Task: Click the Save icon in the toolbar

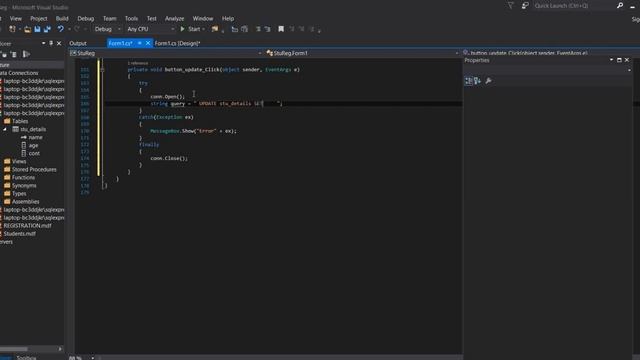Action: coord(37,29)
